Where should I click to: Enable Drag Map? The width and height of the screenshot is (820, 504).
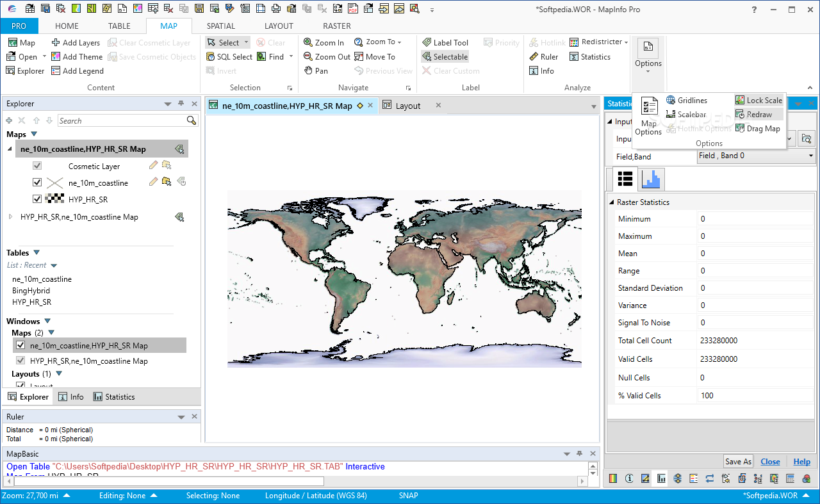coord(758,129)
